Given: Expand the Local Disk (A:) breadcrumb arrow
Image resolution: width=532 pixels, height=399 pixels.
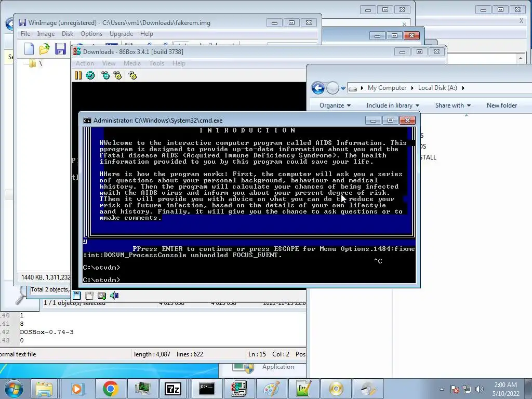Looking at the screenshot, I should coord(463,88).
